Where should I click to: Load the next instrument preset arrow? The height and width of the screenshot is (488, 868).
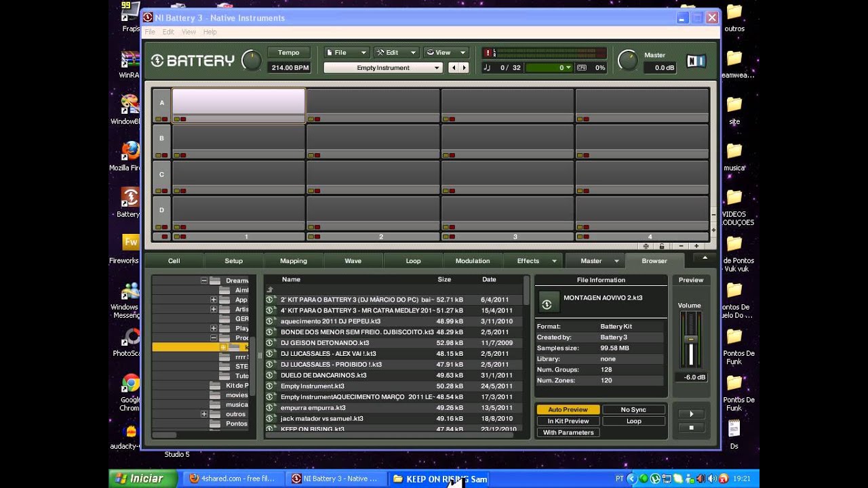465,68
